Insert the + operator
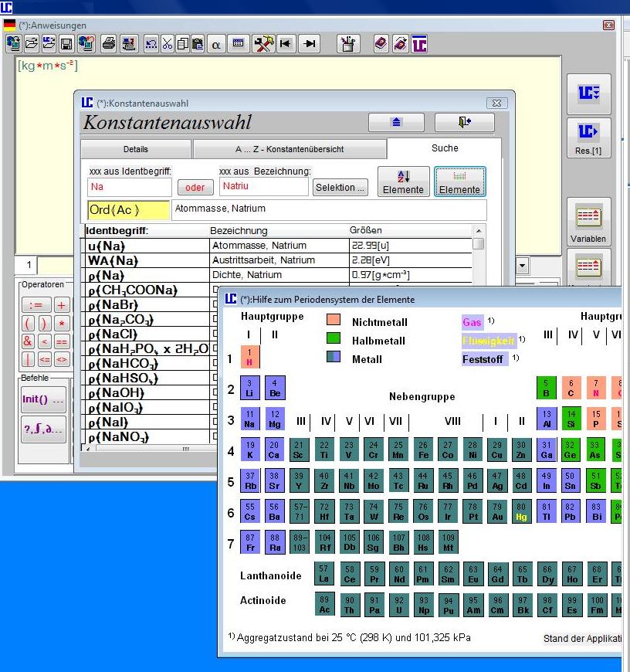Image resolution: width=630 pixels, height=672 pixels. pyautogui.click(x=61, y=305)
